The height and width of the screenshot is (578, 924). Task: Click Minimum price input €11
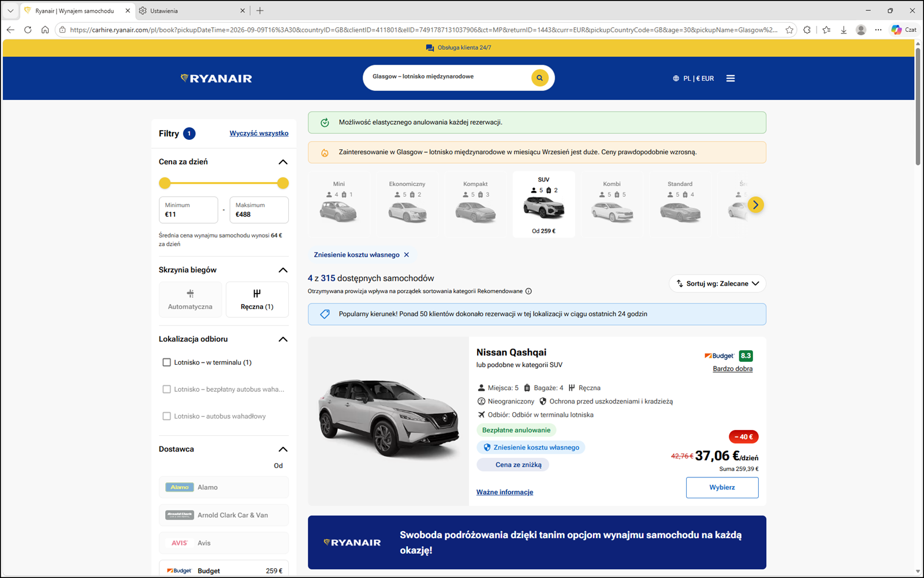point(188,210)
